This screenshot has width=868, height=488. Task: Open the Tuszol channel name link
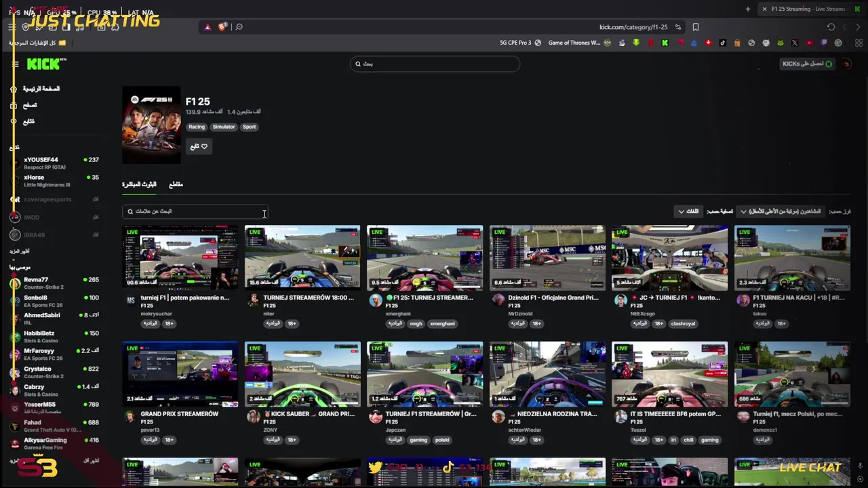[639, 430]
